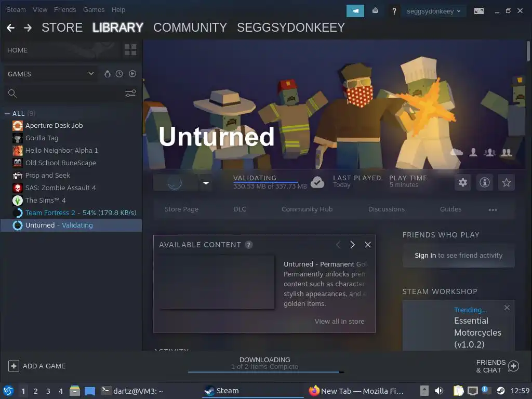Open volume control in system tray
The image size is (532, 399).
439,391
